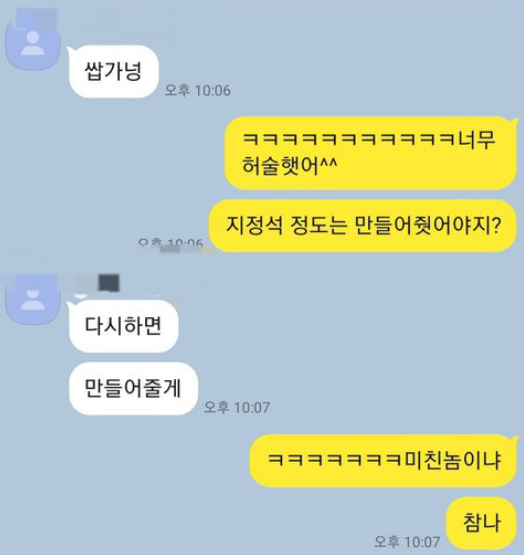Click the question mark ending 만들어줘어야지
The image size is (524, 555).
click(496, 225)
